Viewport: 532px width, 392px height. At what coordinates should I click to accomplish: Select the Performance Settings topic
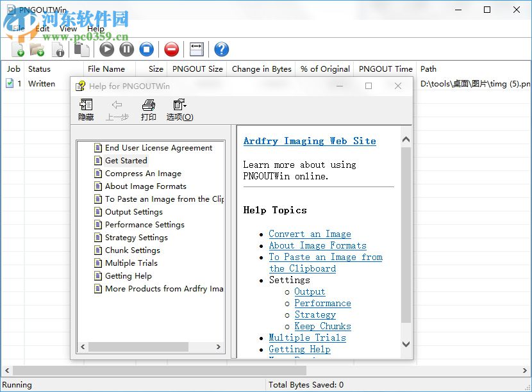pos(144,225)
